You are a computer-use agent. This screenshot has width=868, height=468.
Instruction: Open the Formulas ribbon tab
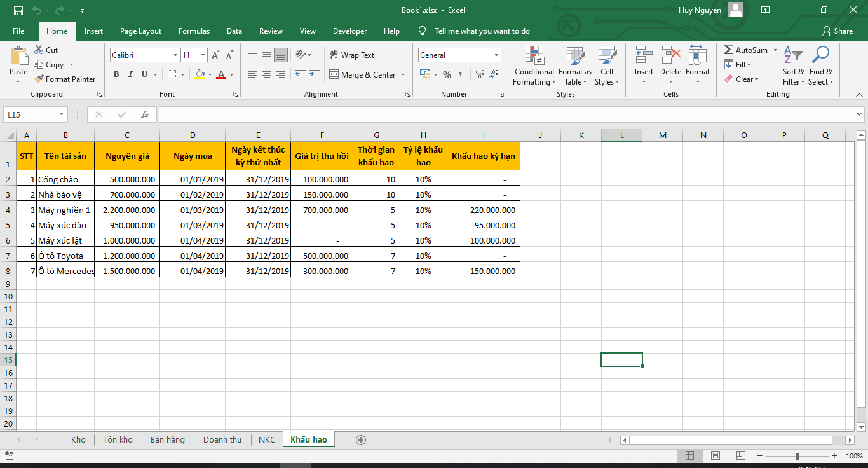(x=194, y=31)
